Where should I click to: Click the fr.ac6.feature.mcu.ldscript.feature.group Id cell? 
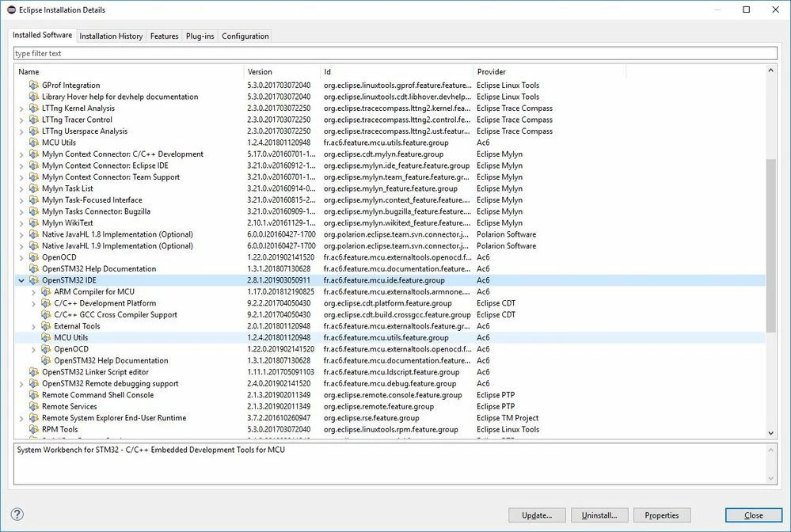point(391,372)
